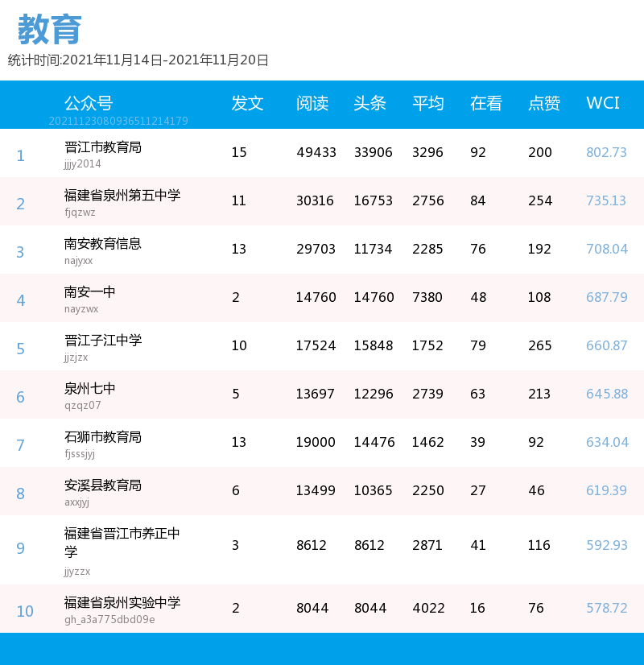Open account 石狮市教育局
Image resolution: width=644 pixels, height=665 pixels.
click(102, 437)
